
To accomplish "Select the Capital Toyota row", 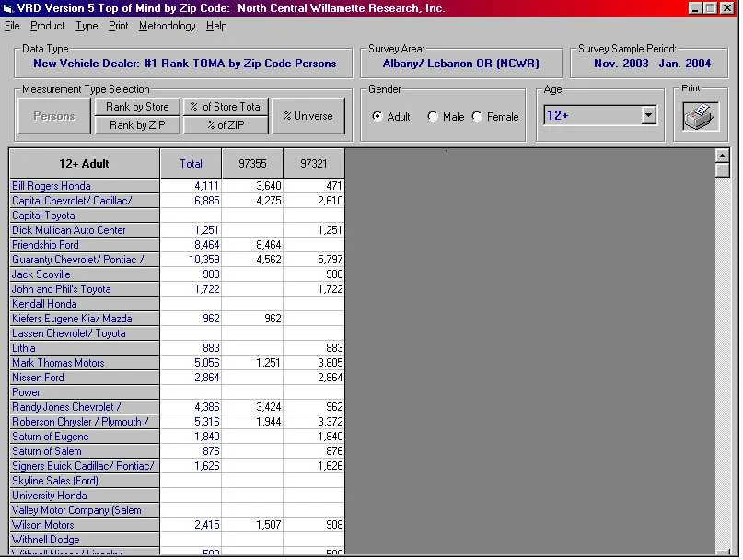I will click(85, 216).
